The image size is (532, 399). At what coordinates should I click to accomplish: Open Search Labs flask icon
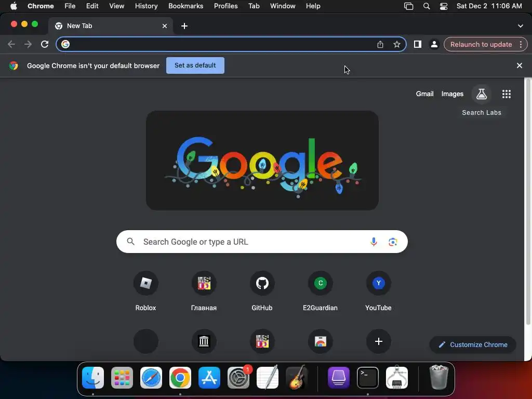(482, 94)
